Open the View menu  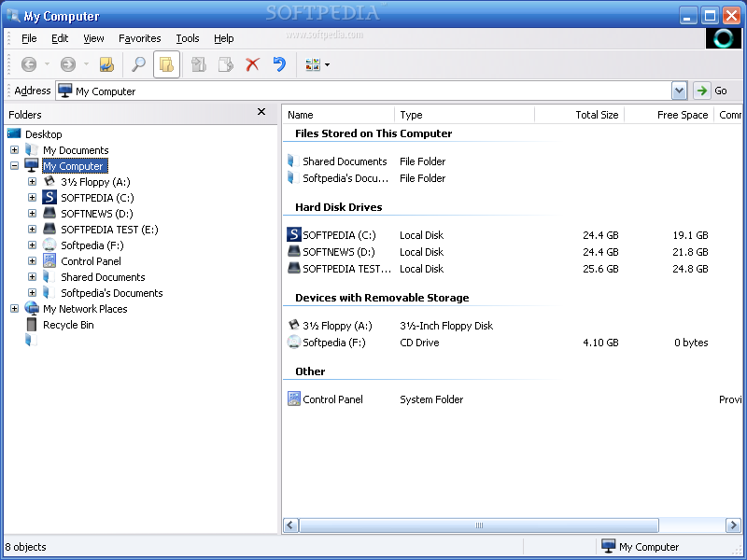tap(93, 38)
